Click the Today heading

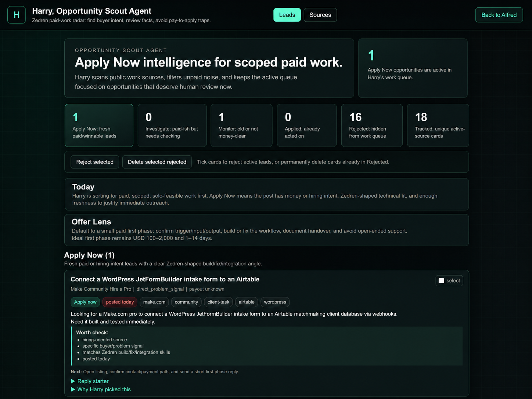click(x=83, y=187)
